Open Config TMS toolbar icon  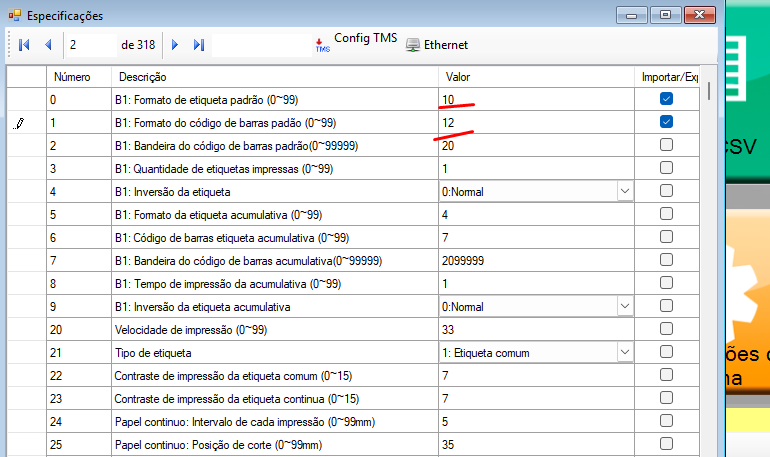(322, 45)
